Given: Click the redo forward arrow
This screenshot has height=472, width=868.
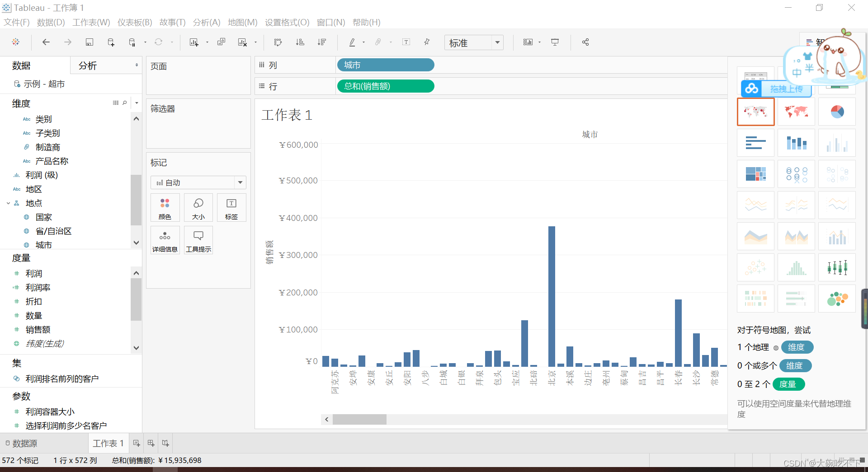Looking at the screenshot, I should tap(67, 42).
